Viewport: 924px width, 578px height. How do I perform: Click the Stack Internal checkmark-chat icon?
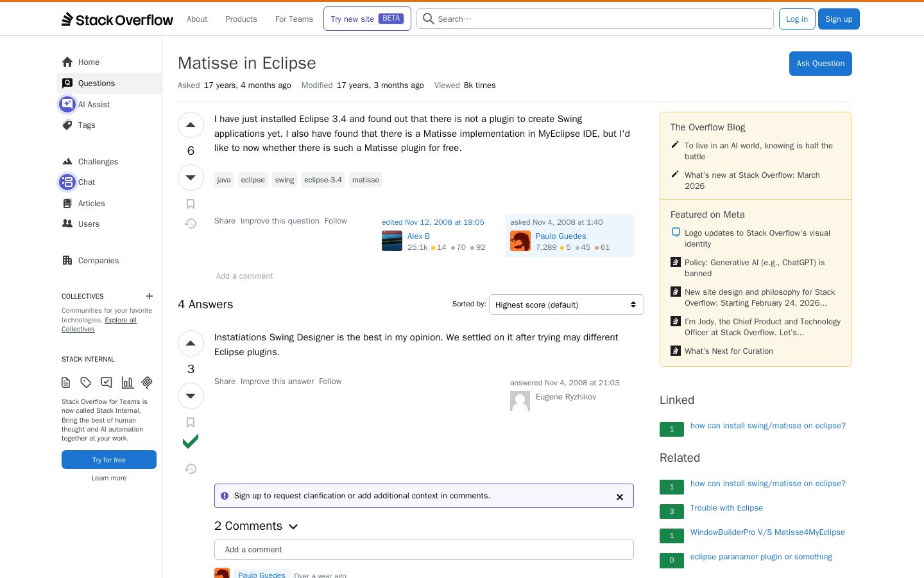coord(107,383)
